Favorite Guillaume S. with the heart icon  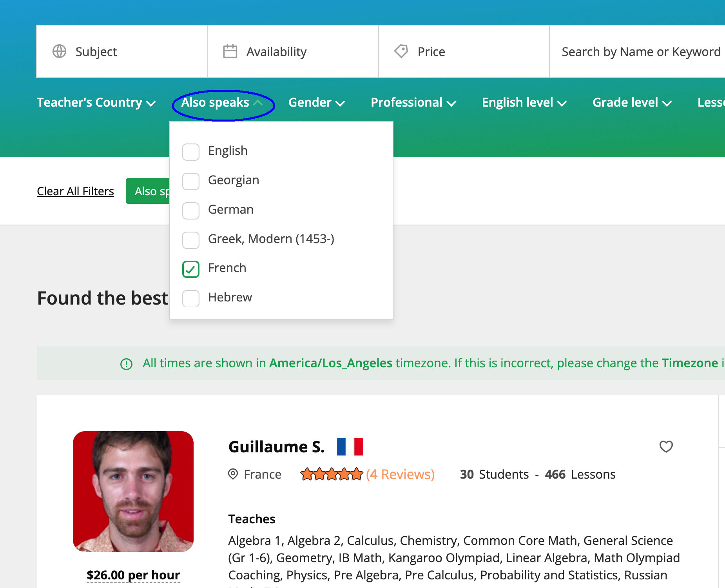pos(666,446)
